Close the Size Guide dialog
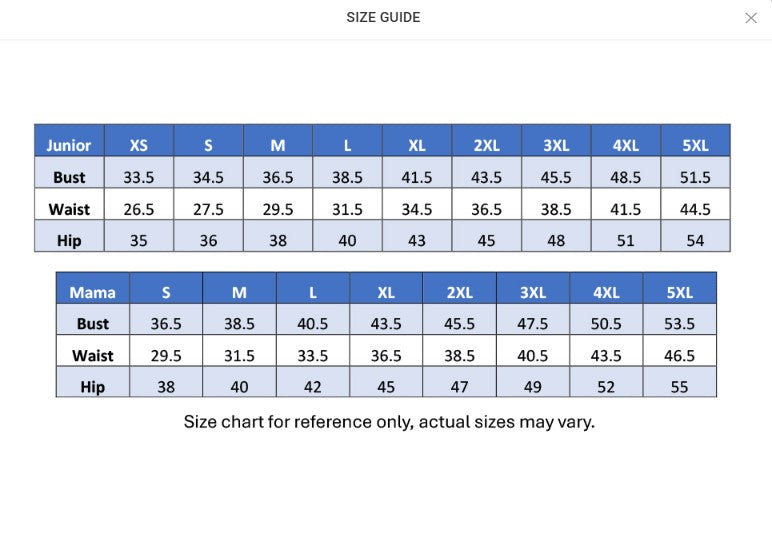Viewport: 772px width, 537px height. coord(751,18)
